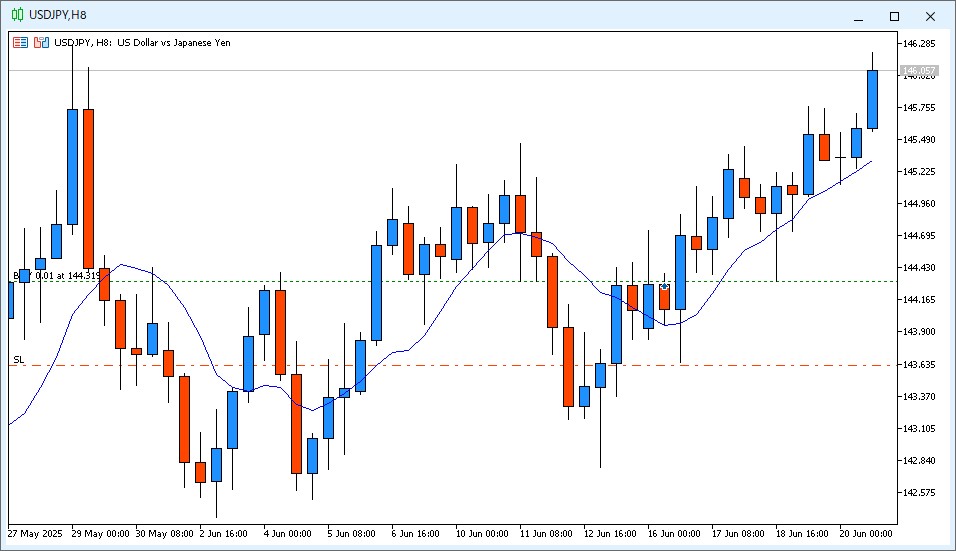Image resolution: width=956 pixels, height=551 pixels.
Task: Click the 11 Jun 08:00 time label
Action: point(546,534)
